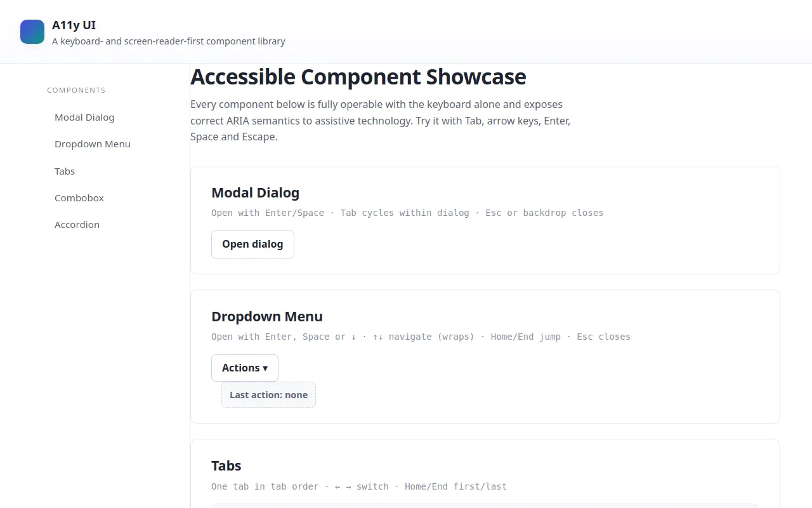Click the 'One tab in tab order' hint
The image size is (812, 508).
265,486
